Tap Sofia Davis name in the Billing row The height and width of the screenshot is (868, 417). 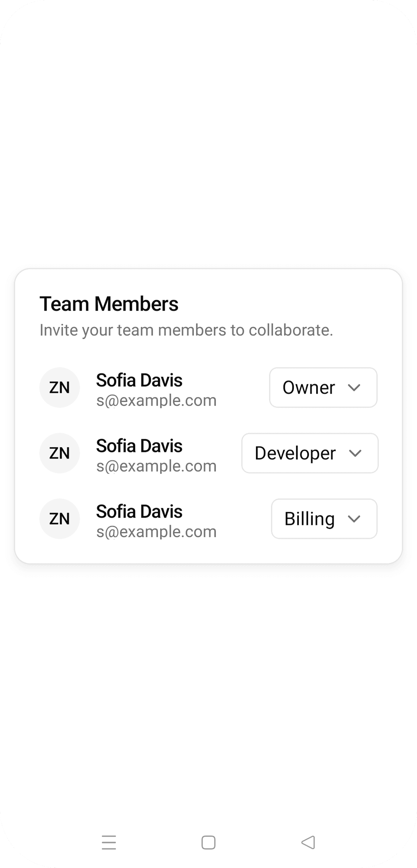139,511
